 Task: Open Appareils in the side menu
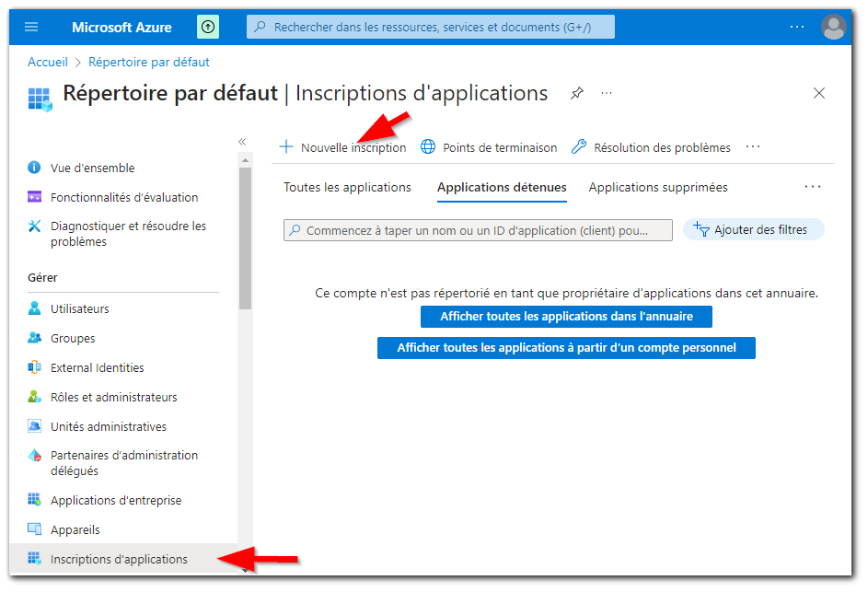[75, 530]
